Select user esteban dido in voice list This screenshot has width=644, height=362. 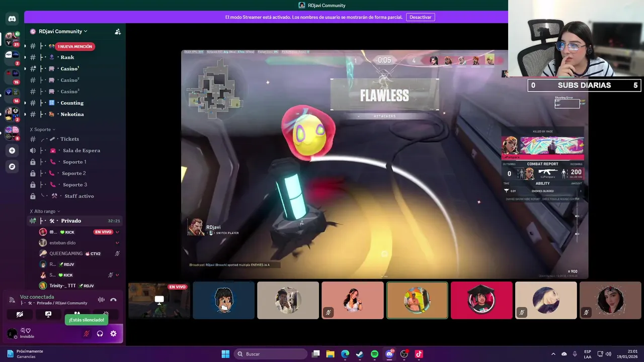pyautogui.click(x=62, y=243)
